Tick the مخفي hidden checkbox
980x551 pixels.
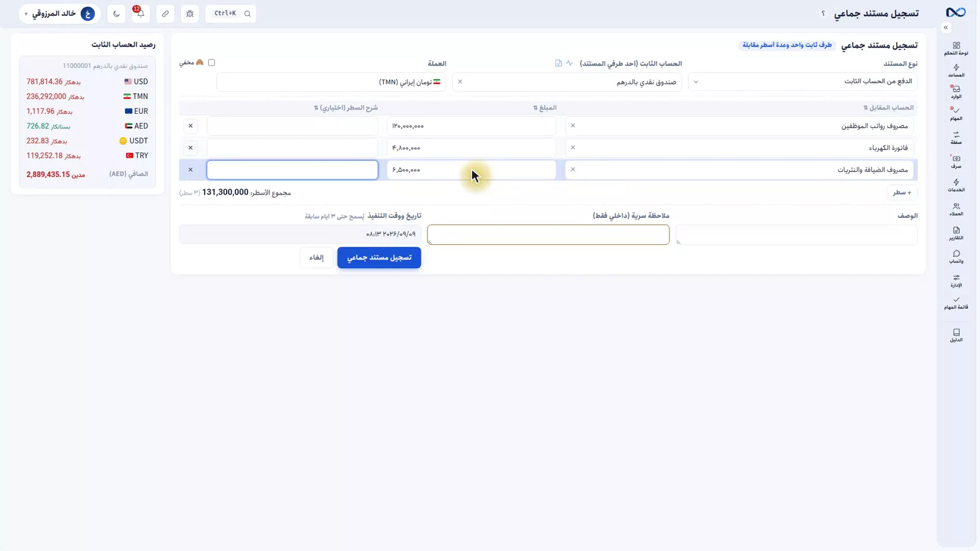[212, 62]
